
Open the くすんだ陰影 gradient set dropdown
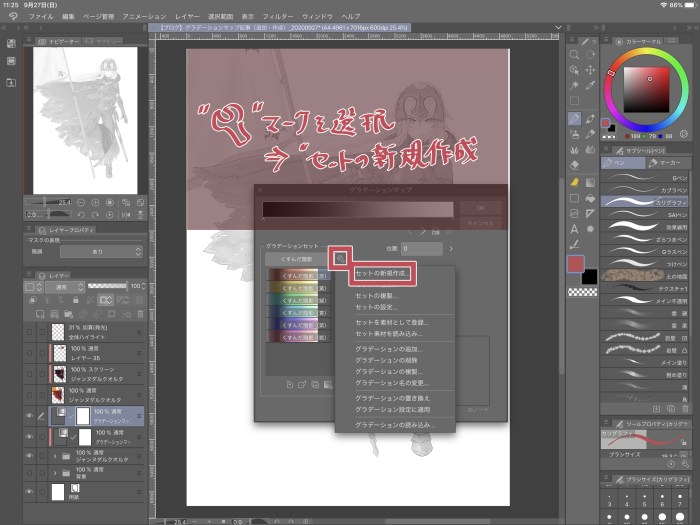pyautogui.click(x=297, y=259)
